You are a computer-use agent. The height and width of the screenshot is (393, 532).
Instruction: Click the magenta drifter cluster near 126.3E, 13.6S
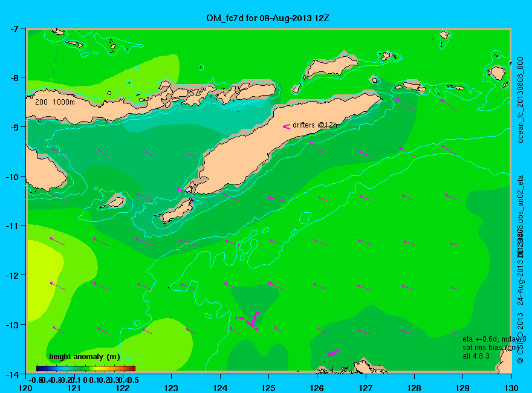point(333,353)
